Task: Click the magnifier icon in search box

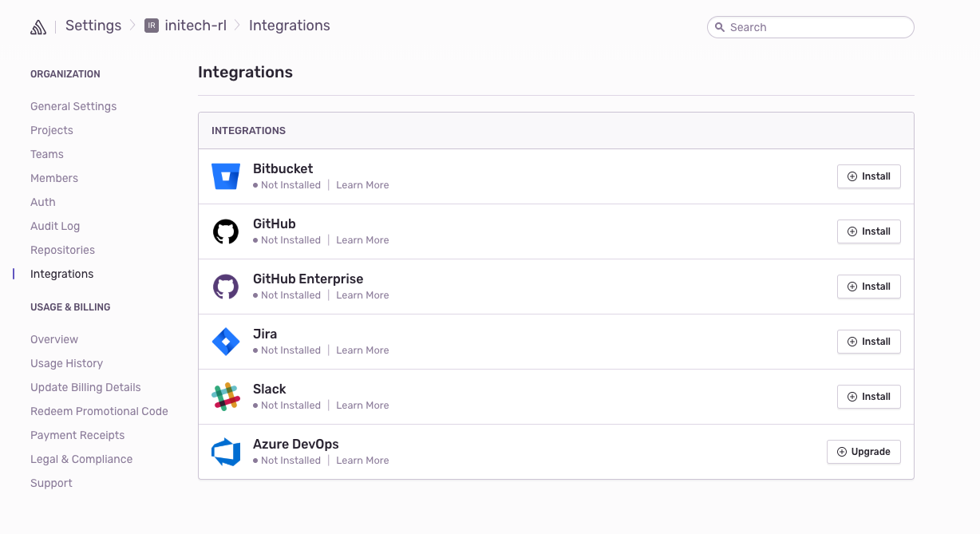Action: (x=719, y=27)
